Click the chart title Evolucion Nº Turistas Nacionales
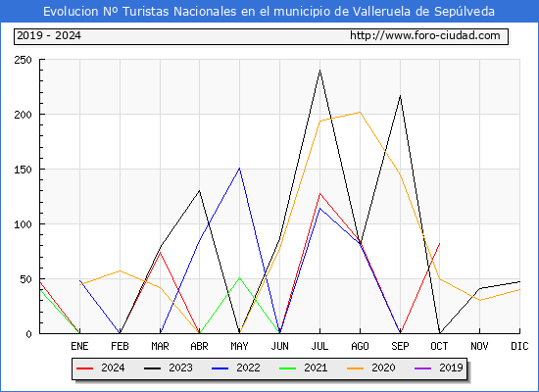 pos(269,12)
